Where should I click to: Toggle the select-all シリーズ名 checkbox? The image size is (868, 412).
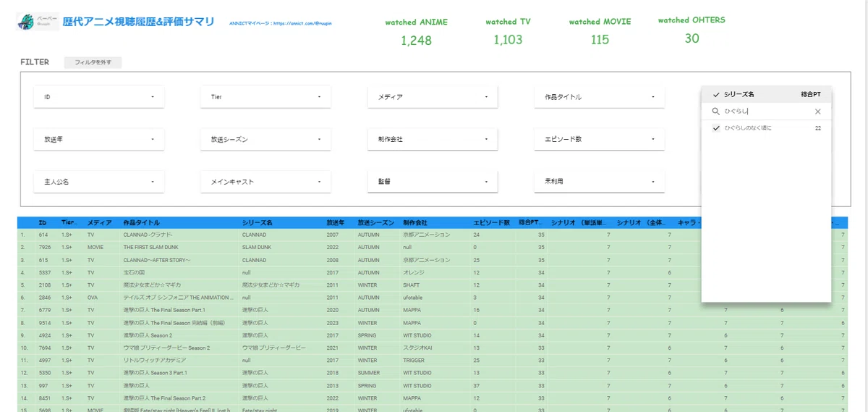click(716, 94)
